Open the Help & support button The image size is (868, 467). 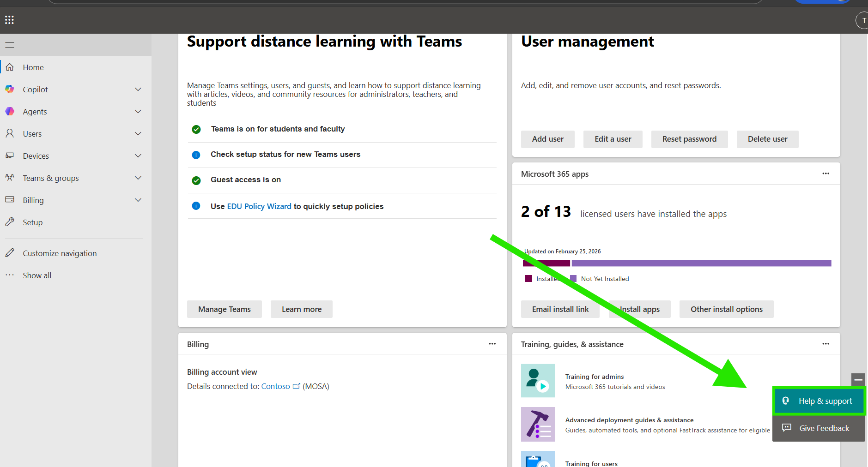(819, 401)
